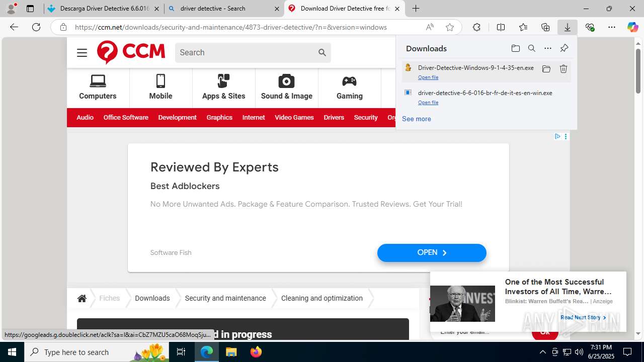Image resolution: width=644 pixels, height=362 pixels.
Task: Select Audio in red menu bar
Action: [x=85, y=117]
